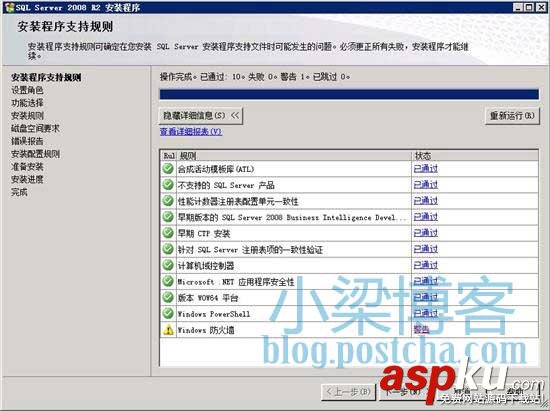Select 安装进度 step in sidebar

point(27,179)
